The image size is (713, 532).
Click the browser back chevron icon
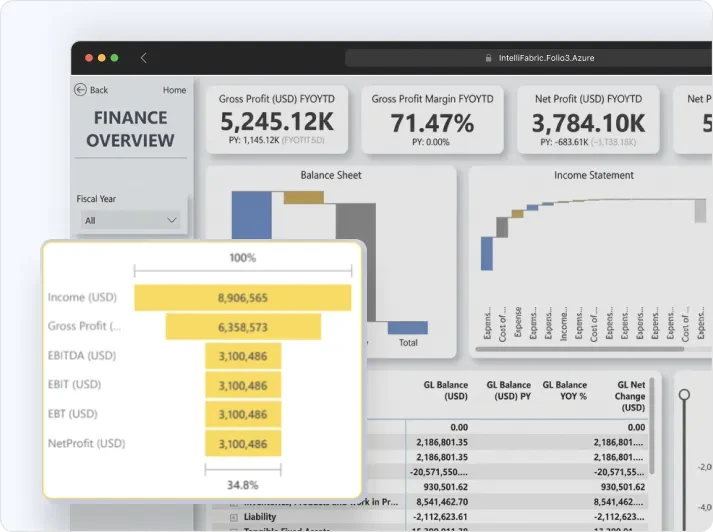pyautogui.click(x=143, y=58)
